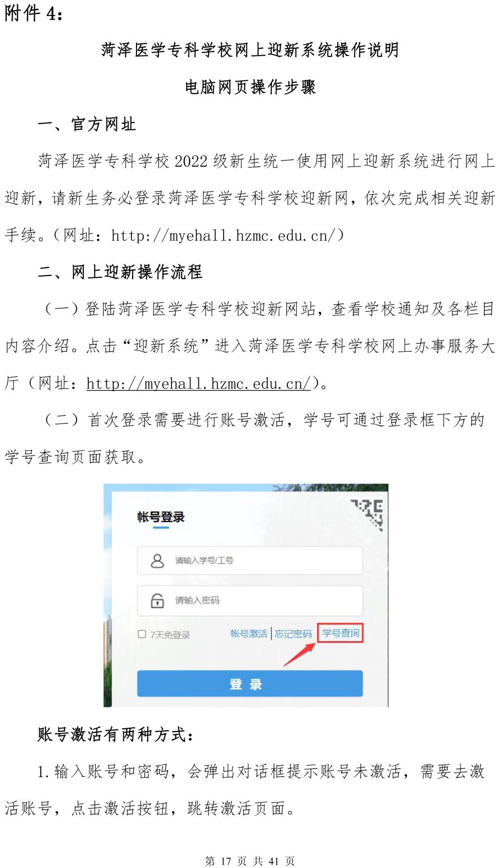Open the 帐号激活 link
The height and width of the screenshot is (868, 499).
[249, 633]
